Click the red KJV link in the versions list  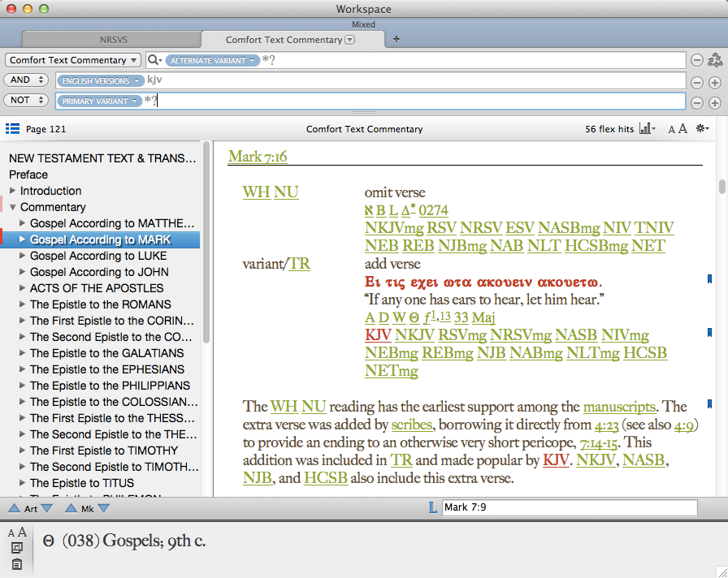click(378, 334)
